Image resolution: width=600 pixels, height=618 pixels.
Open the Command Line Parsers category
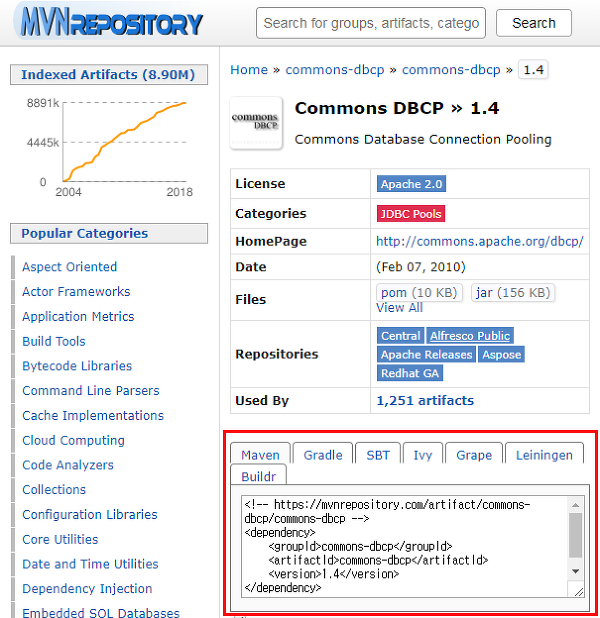(91, 391)
